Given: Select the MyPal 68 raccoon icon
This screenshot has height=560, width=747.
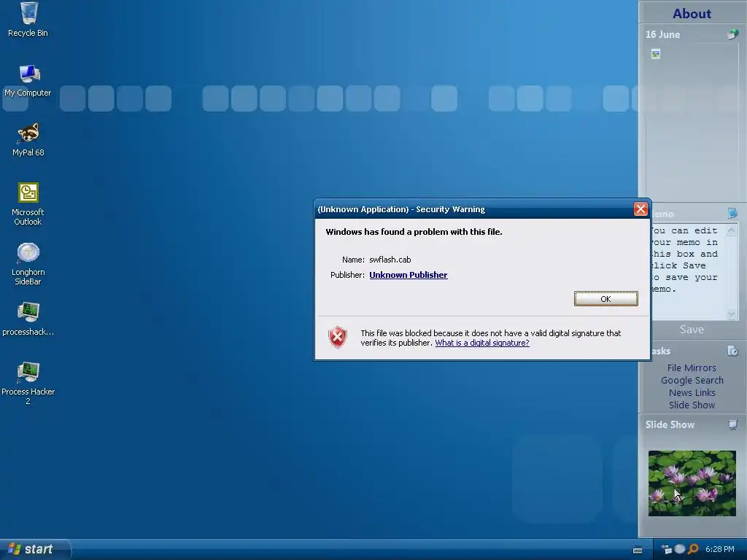Looking at the screenshot, I should click(x=28, y=139).
